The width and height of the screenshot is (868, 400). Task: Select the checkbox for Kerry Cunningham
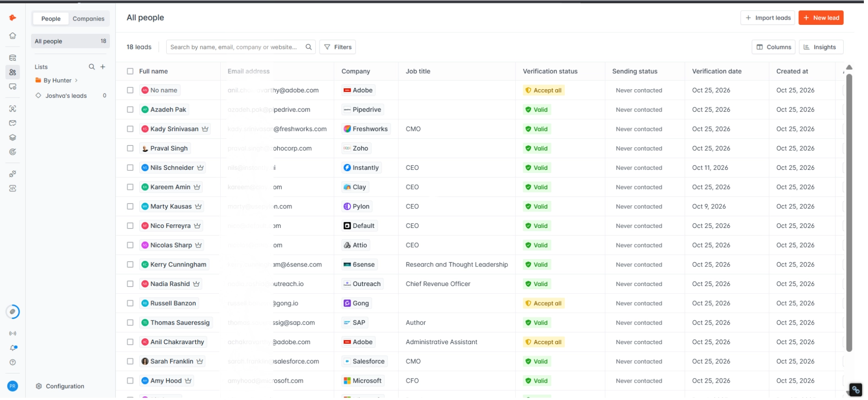pos(130,265)
